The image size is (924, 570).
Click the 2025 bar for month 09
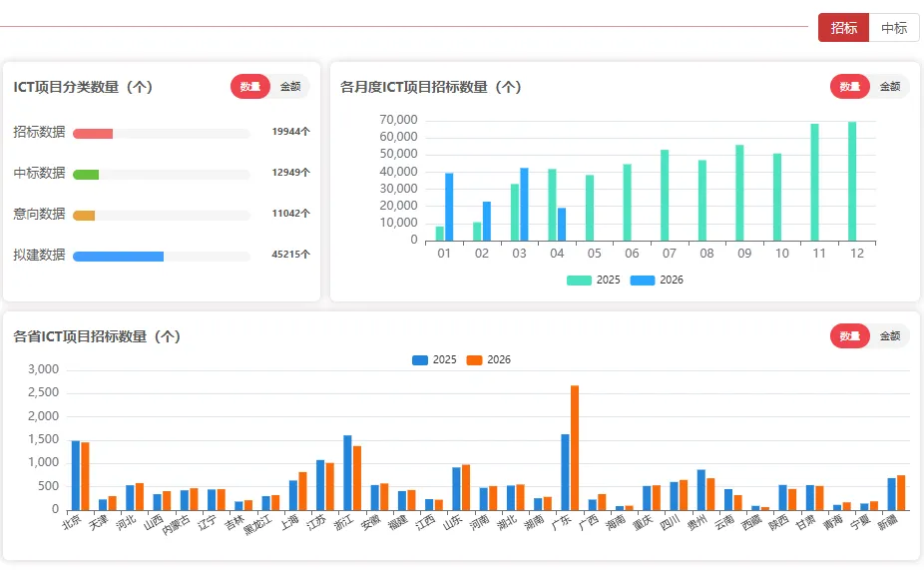point(739,194)
